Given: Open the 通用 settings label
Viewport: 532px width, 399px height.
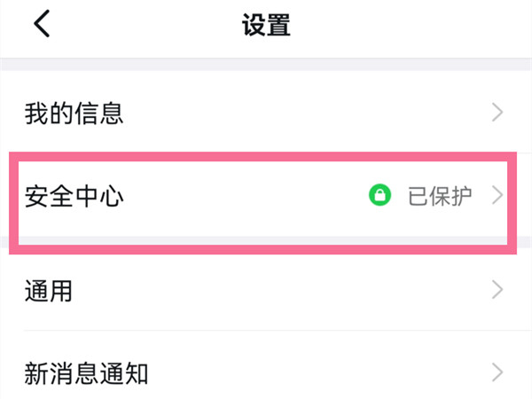Looking at the screenshot, I should tap(49, 290).
